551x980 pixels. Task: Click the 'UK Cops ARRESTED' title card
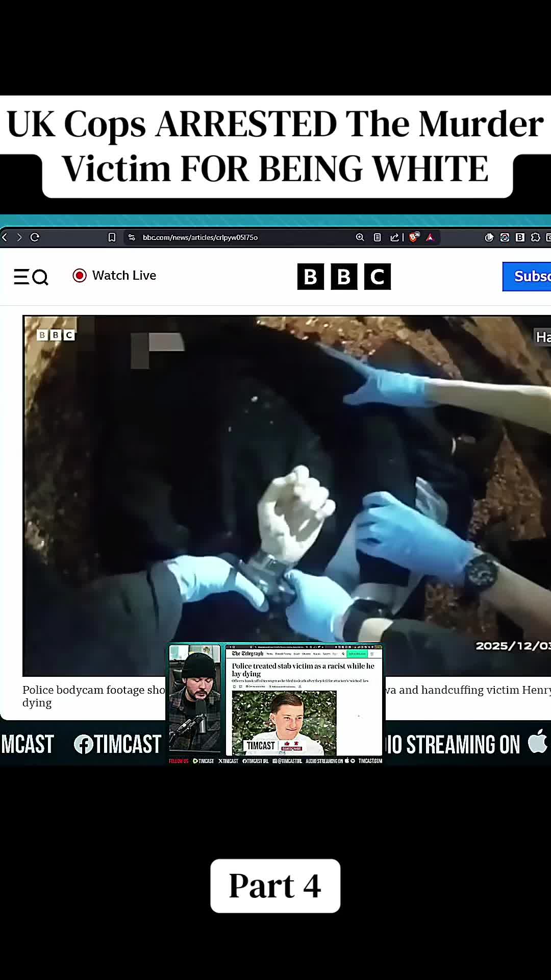click(275, 124)
